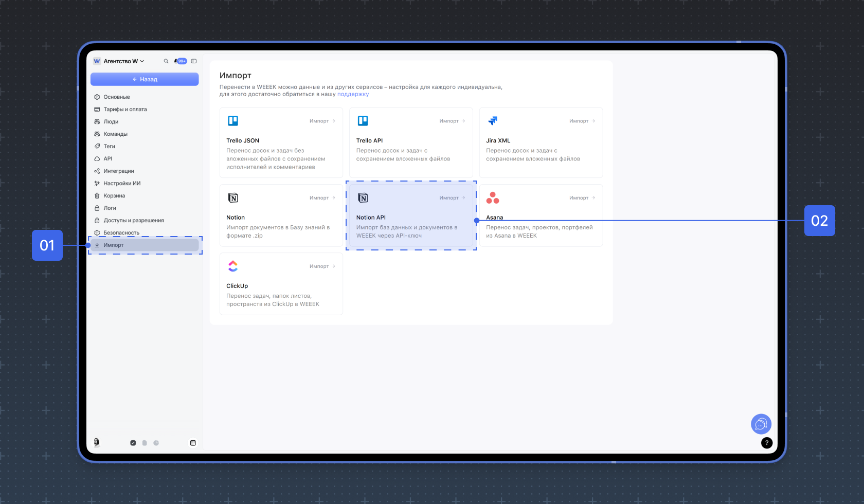Click the user avatar in sidebar footer
Screen dimensions: 864x504
coord(97,442)
